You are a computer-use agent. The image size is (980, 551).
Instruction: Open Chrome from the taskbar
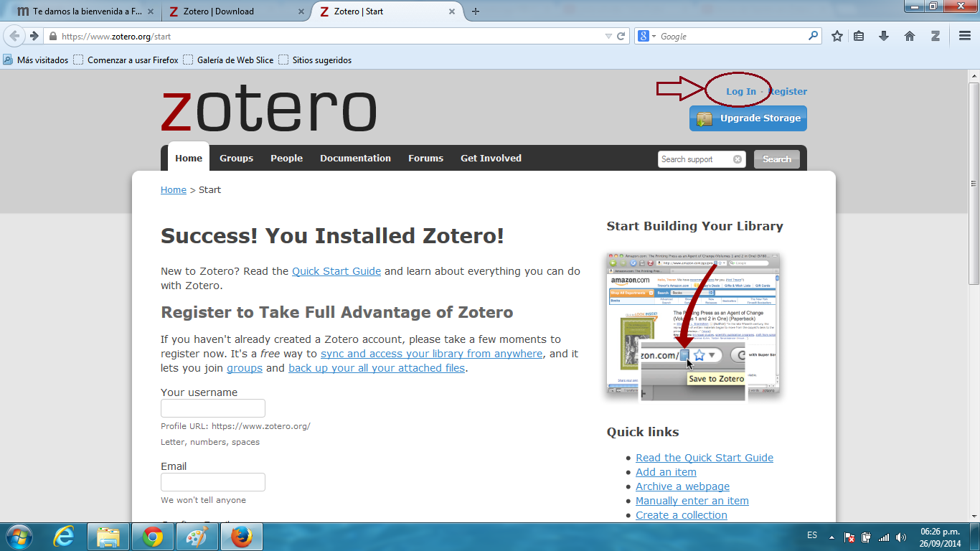coord(152,536)
